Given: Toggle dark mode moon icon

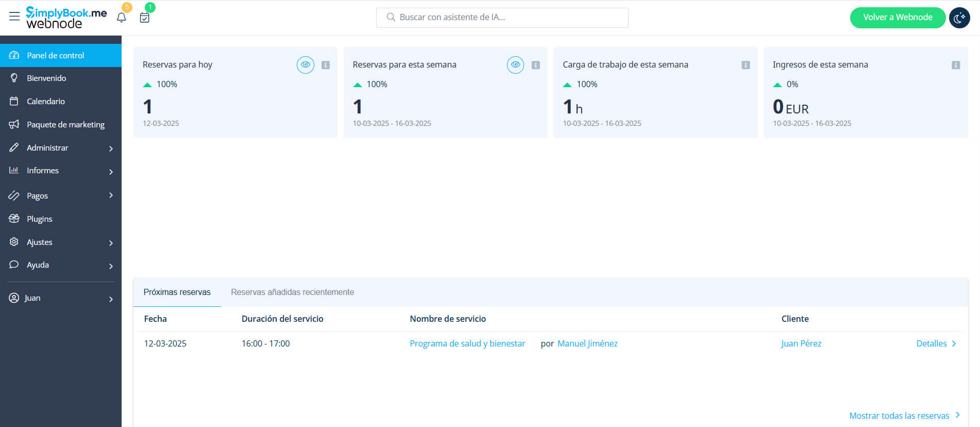Looking at the screenshot, I should point(959,18).
